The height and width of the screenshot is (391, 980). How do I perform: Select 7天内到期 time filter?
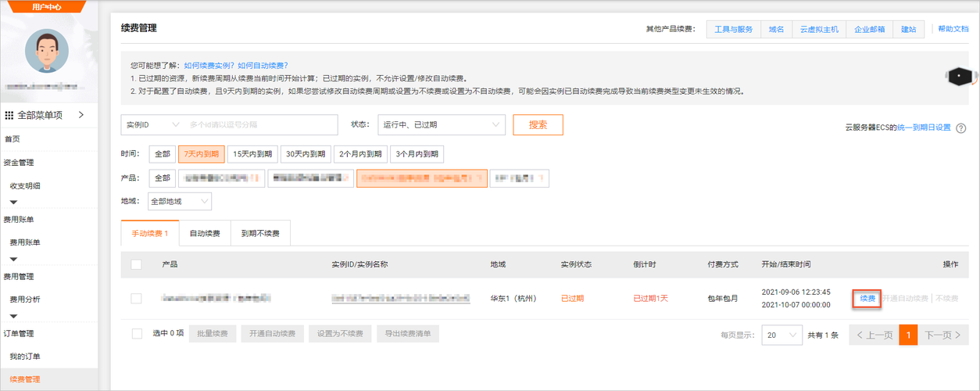[202, 154]
